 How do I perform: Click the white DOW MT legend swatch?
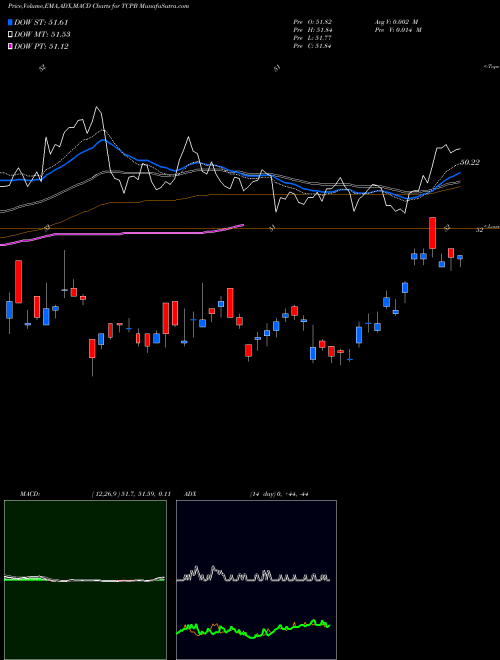10,35
